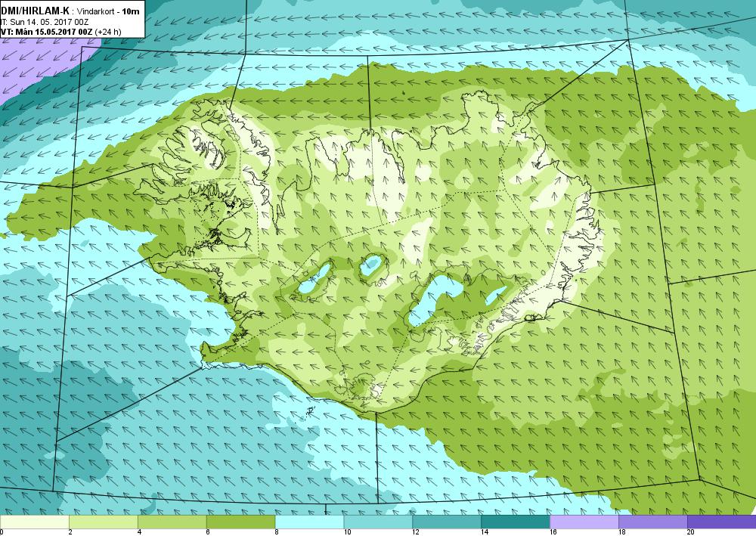Click the lavender 16–18 legend swatch
Screen dimensions: 756x536
point(584,522)
